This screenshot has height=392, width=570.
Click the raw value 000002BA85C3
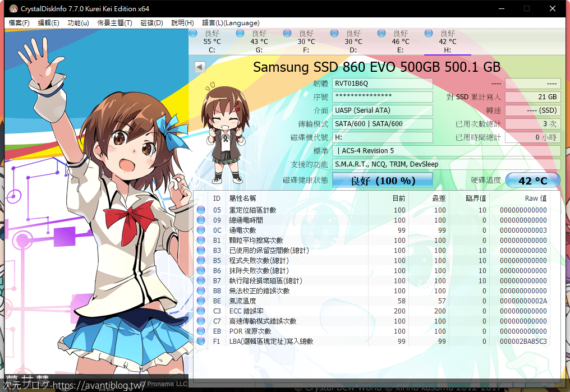coord(523,341)
